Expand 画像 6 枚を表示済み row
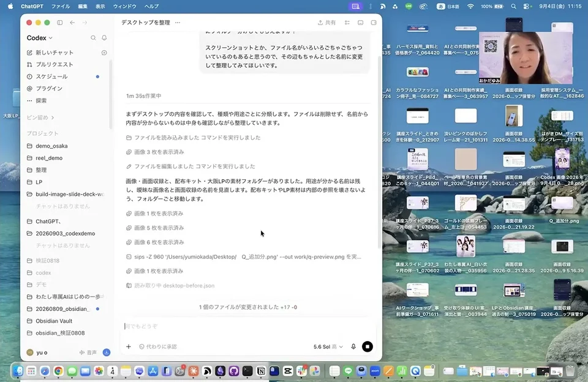Viewport: 588px width, 382px height. click(155, 242)
